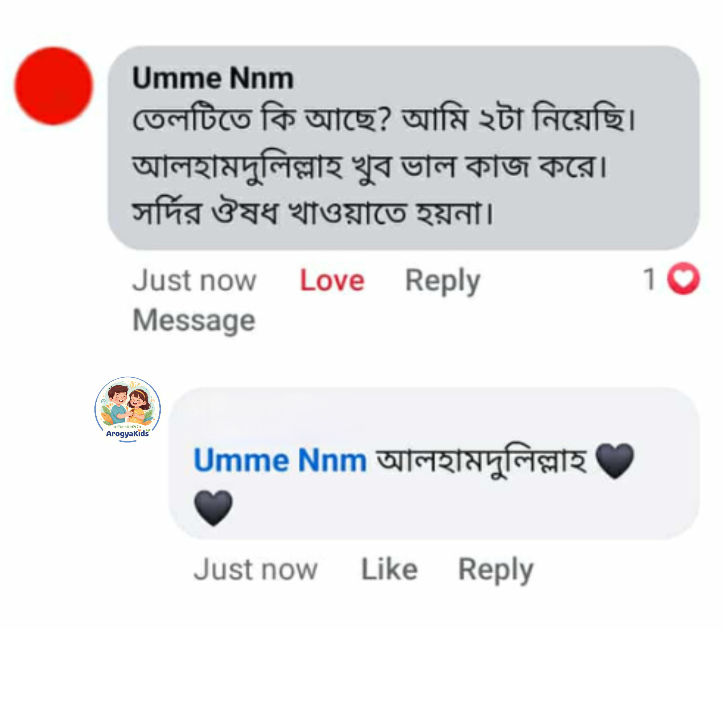Select the first line of Bengali comment text
The image size is (728, 728).
point(384,118)
